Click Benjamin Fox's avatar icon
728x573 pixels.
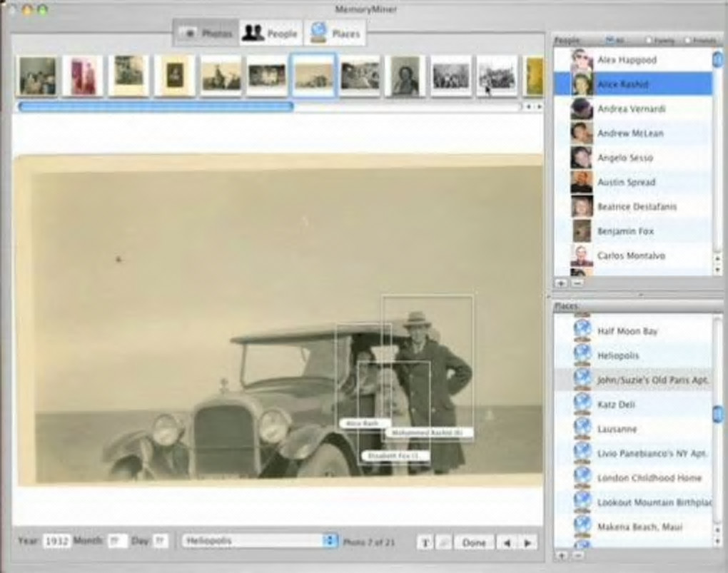581,231
